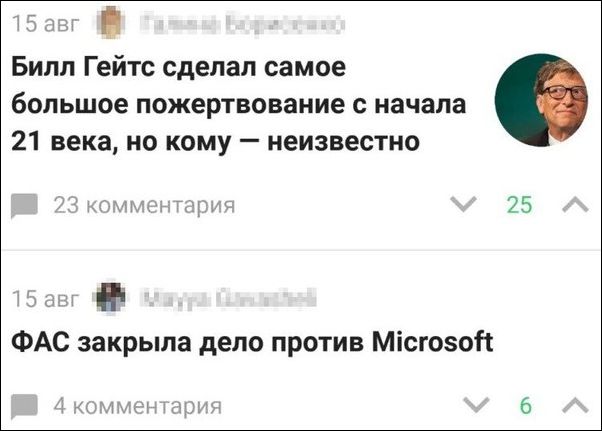Click 15 авг date on first post

pos(45,23)
